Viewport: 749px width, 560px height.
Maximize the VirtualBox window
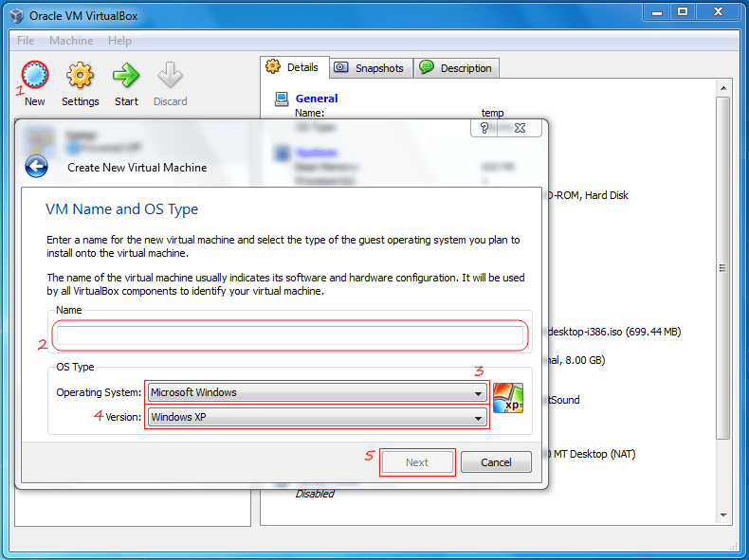click(683, 12)
